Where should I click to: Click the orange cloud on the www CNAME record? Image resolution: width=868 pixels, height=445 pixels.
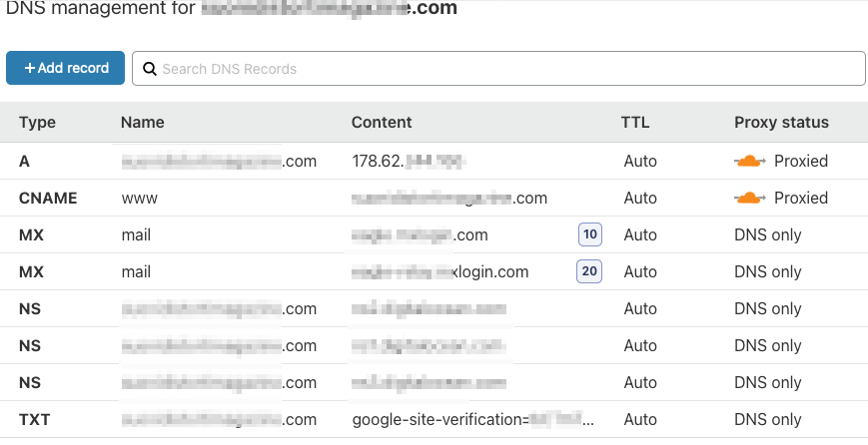click(x=749, y=198)
